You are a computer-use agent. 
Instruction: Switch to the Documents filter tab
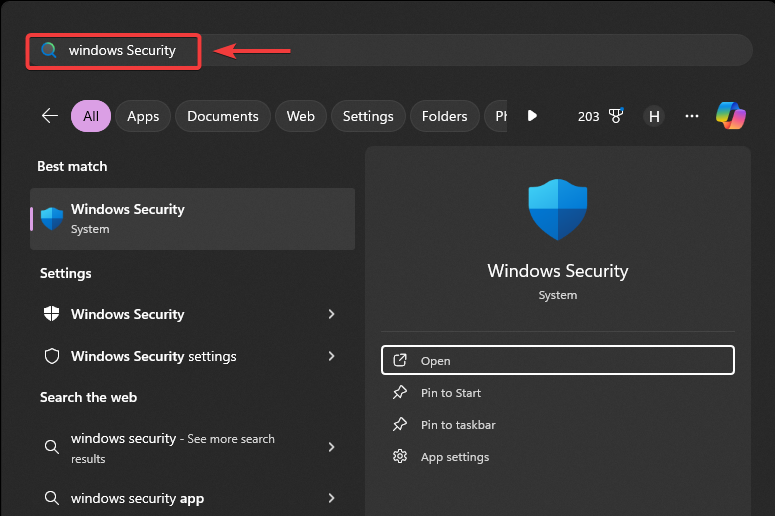point(223,116)
